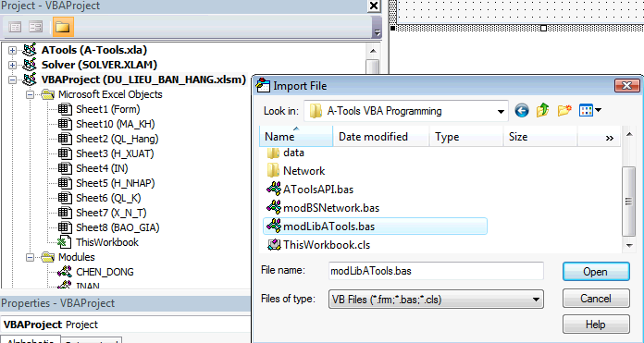644x343 pixels.
Task: Click the Sheet1 (Form) worksheet icon
Action: point(65,109)
